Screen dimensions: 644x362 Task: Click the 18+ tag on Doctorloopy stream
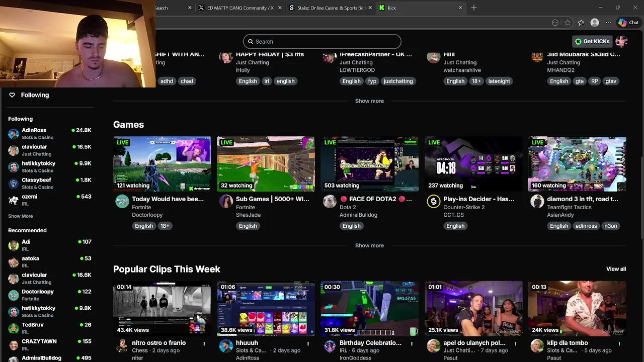coord(165,226)
